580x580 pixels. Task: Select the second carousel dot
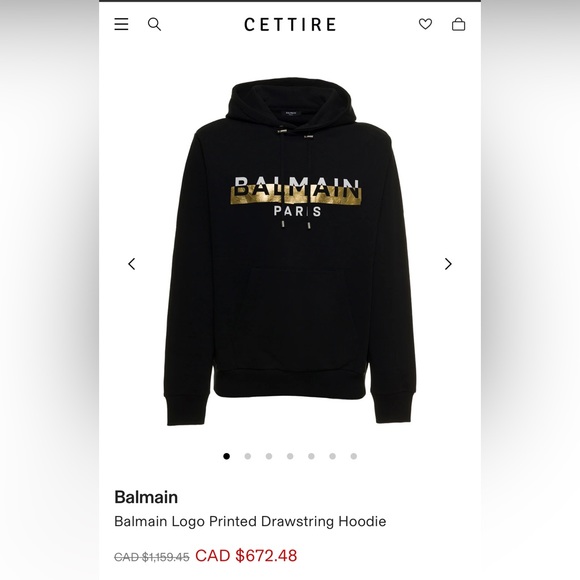click(248, 456)
